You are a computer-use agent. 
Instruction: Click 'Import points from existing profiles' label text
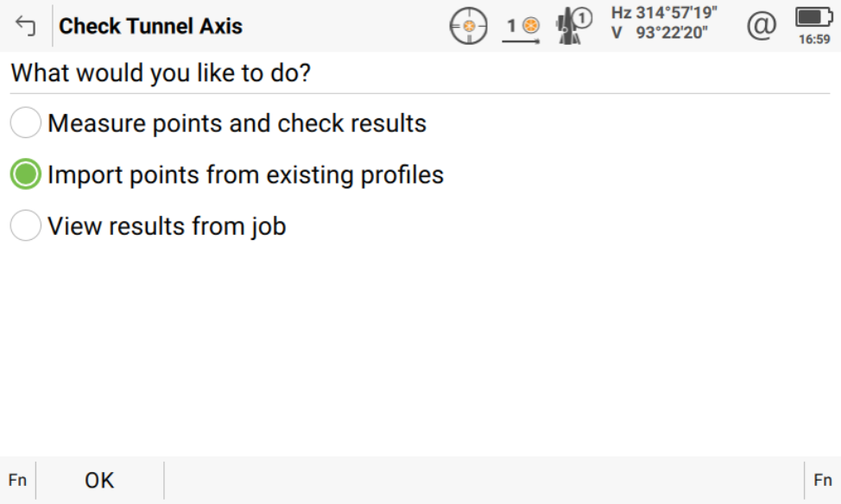pyautogui.click(x=245, y=175)
